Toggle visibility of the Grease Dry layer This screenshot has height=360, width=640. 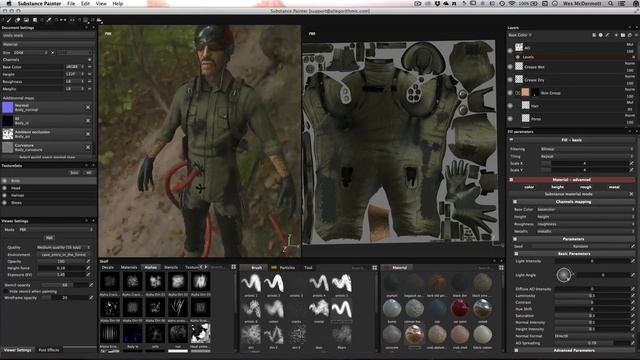(x=510, y=80)
